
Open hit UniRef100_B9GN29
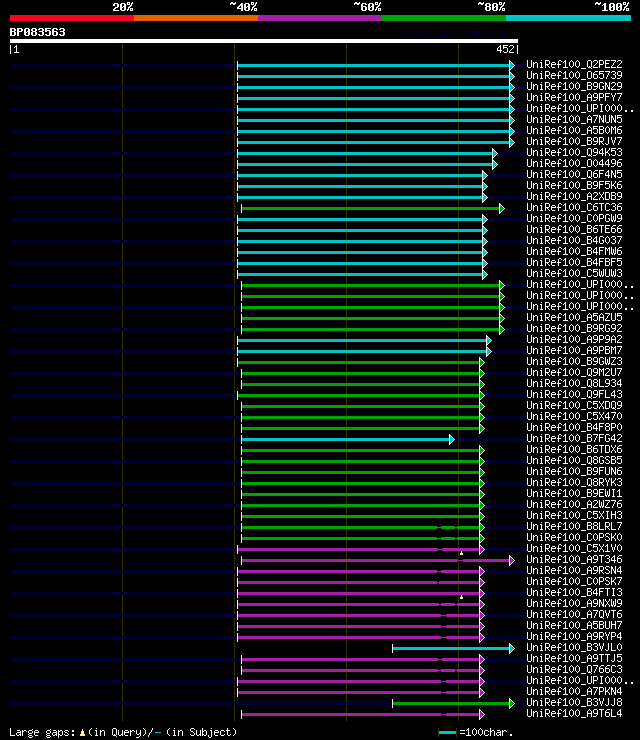click(574, 86)
